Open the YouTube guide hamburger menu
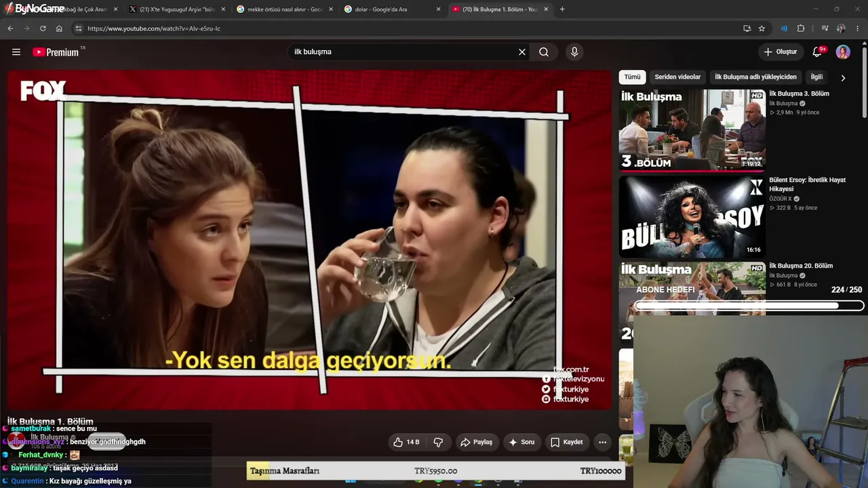The image size is (868, 488). (x=16, y=52)
